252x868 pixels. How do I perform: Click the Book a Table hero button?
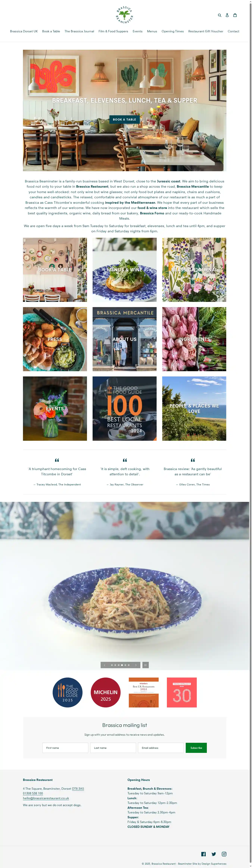(125, 120)
